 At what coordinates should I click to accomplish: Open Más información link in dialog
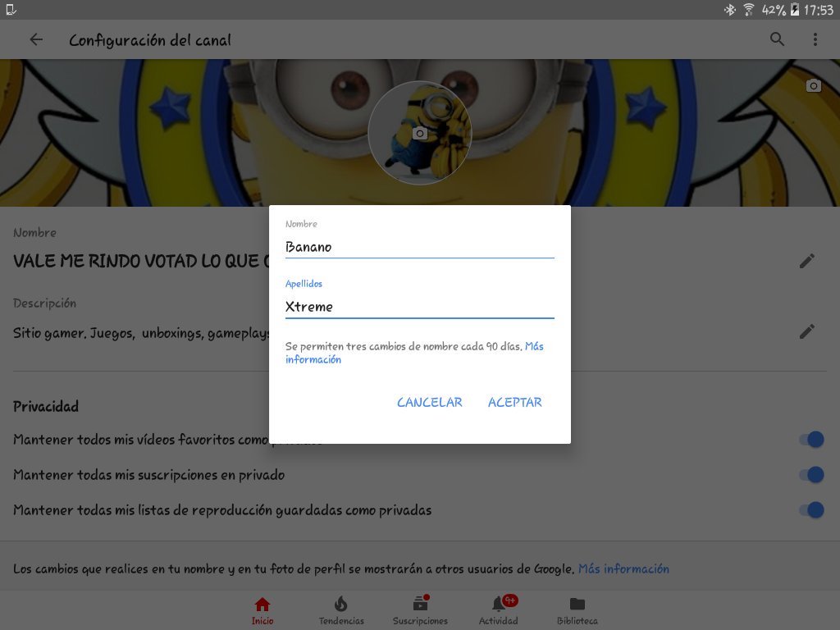414,353
